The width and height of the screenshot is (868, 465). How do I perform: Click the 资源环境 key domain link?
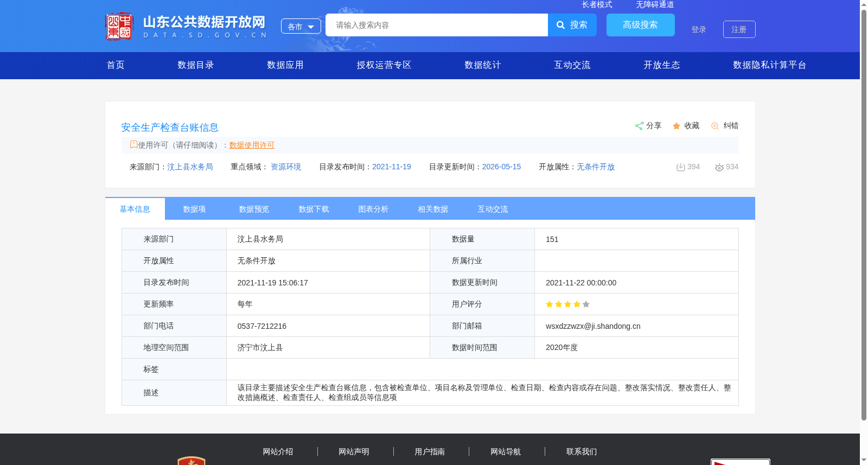(x=286, y=167)
